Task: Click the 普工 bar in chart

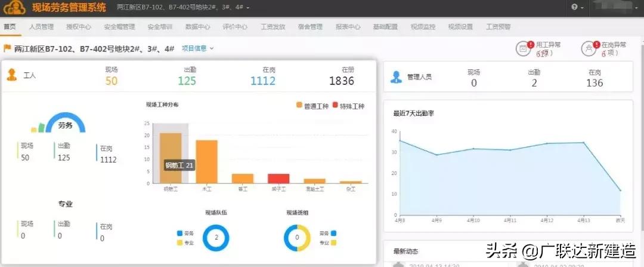Action: click(243, 179)
